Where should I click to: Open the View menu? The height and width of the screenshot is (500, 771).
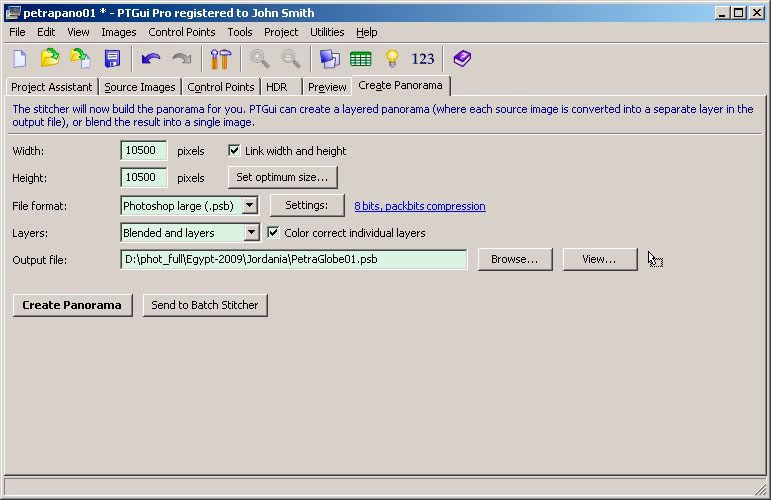[x=78, y=32]
